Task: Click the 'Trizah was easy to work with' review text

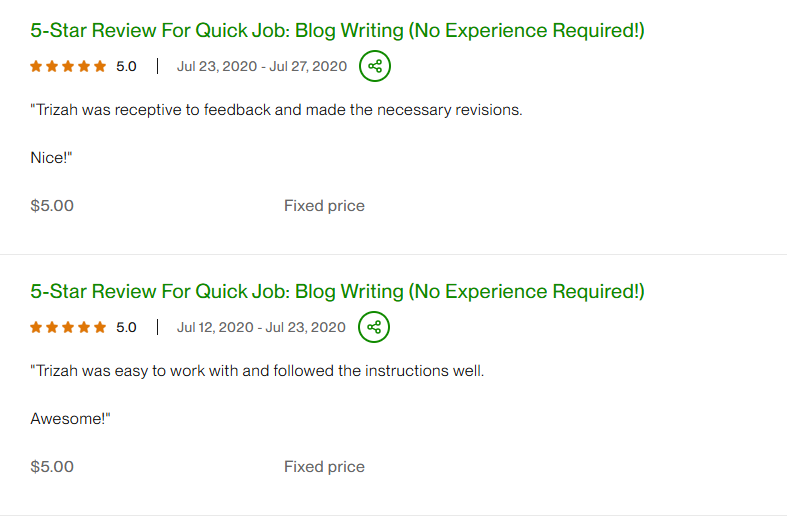Action: click(x=257, y=371)
